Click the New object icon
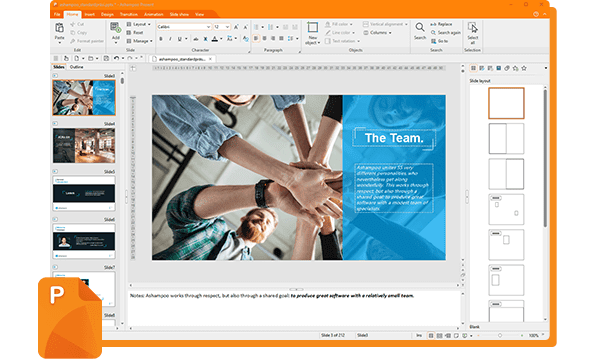 [x=312, y=28]
